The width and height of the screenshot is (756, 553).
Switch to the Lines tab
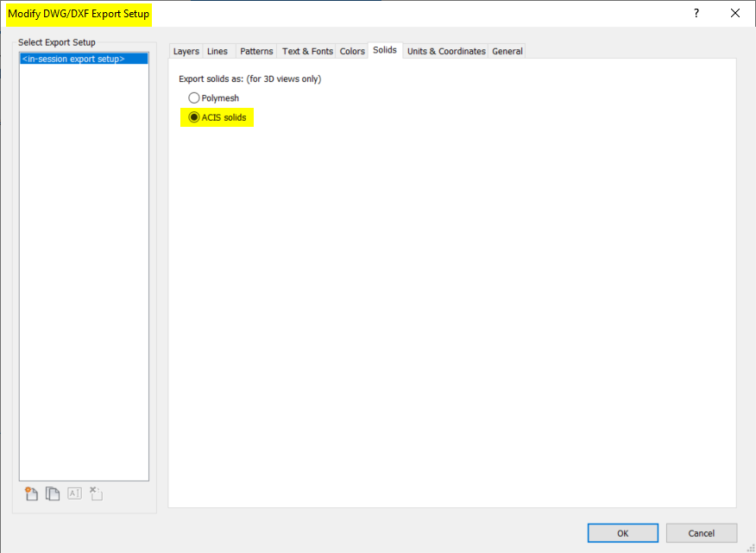[x=217, y=51]
